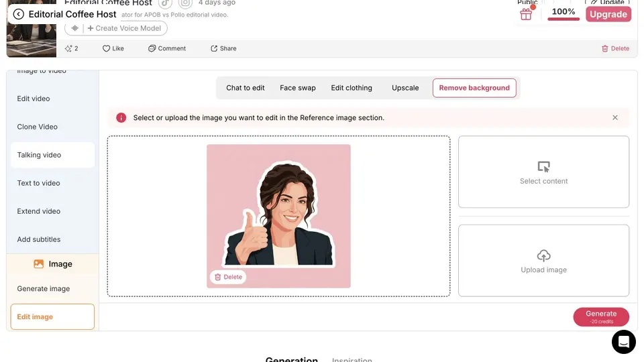The image size is (644, 362).
Task: Click the Editorial Coffee Host title text
Action: pyautogui.click(x=72, y=14)
